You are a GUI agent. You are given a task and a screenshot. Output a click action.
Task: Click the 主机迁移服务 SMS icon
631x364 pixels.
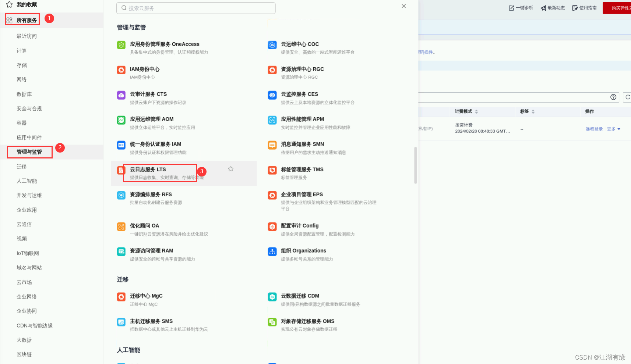(x=121, y=322)
